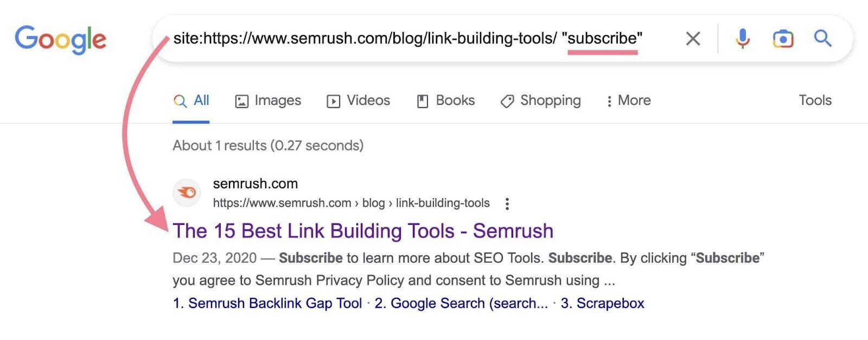Select the Images search icon
The height and width of the screenshot is (340, 868).
pos(242,100)
